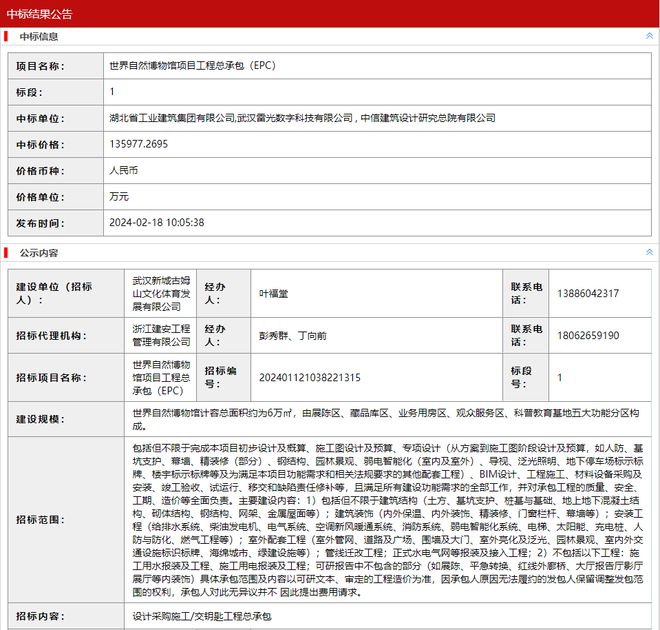Click the 标段号 label

(x=521, y=377)
